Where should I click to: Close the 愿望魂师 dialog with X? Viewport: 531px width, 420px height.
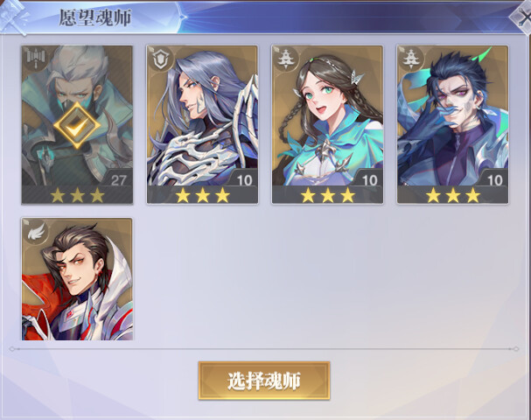(523, 17)
